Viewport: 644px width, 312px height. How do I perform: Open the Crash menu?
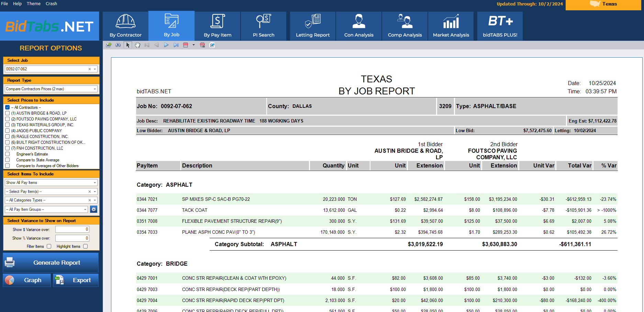51,4
